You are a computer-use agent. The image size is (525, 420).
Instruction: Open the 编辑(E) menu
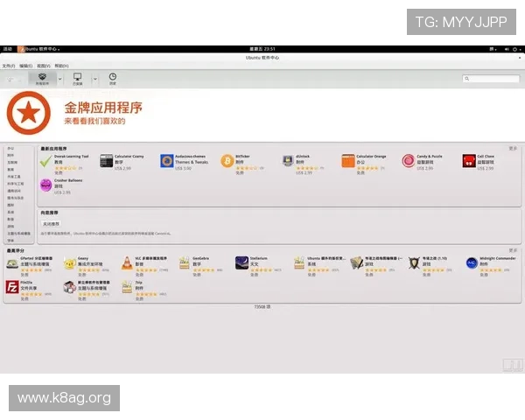(25, 66)
